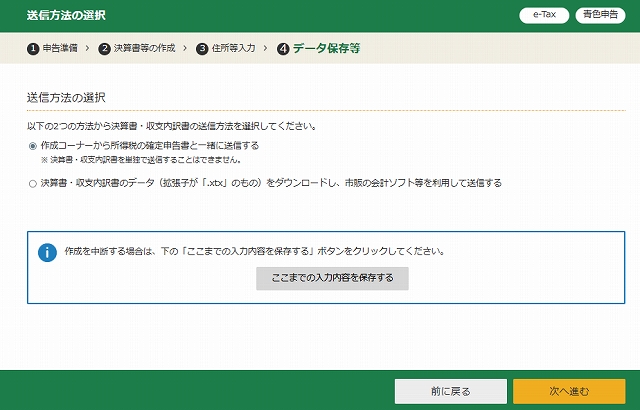
Task: Click the 住所等入力 step label
Action: point(236,48)
